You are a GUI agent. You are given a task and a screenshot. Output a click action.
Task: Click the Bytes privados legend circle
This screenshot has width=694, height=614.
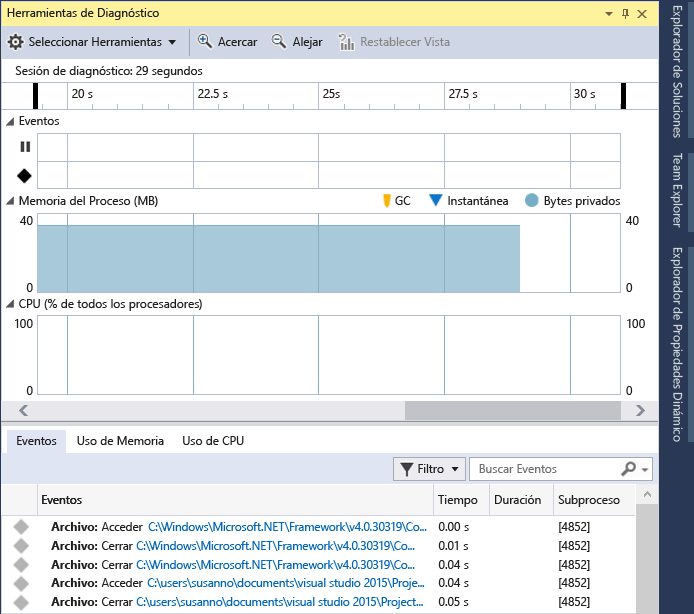[532, 201]
